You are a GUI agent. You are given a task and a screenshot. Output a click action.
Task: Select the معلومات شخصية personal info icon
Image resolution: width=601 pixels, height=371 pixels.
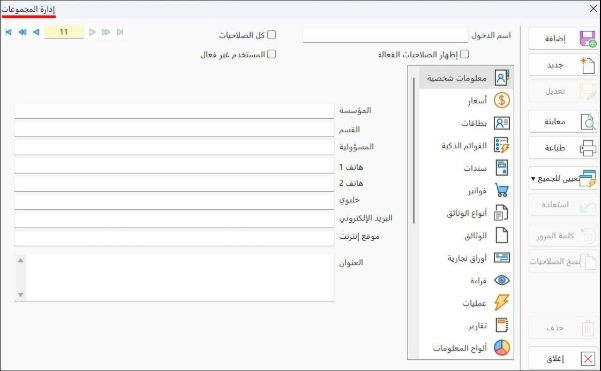[501, 78]
